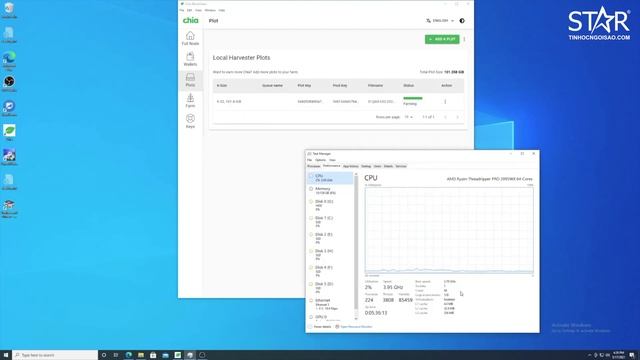
Task: Open notification center on the taskbar
Action: pos(632,355)
